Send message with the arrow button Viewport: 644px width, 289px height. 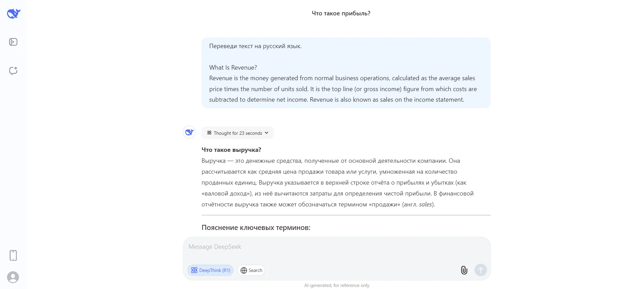coord(480,270)
